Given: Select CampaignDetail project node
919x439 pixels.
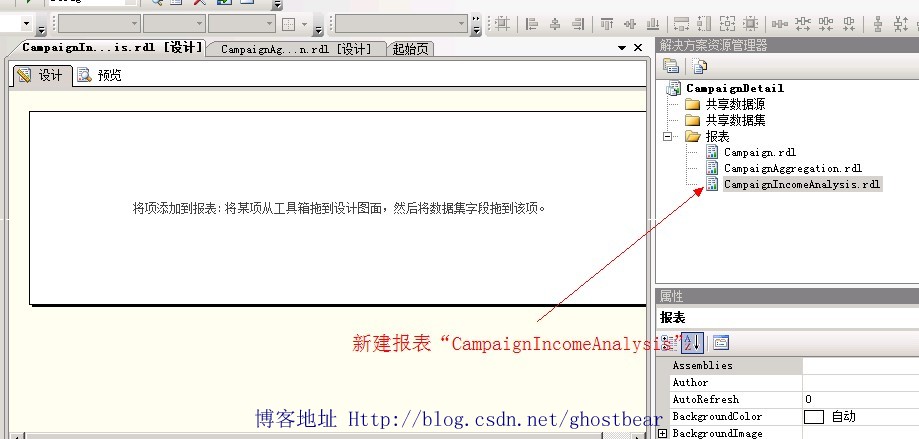Looking at the screenshot, I should coord(735,89).
